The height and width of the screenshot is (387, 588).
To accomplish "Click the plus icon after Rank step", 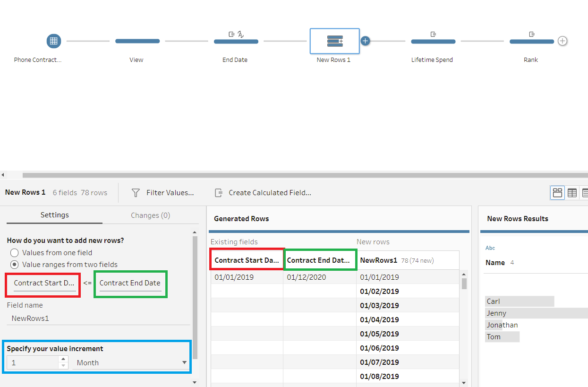I will [562, 41].
